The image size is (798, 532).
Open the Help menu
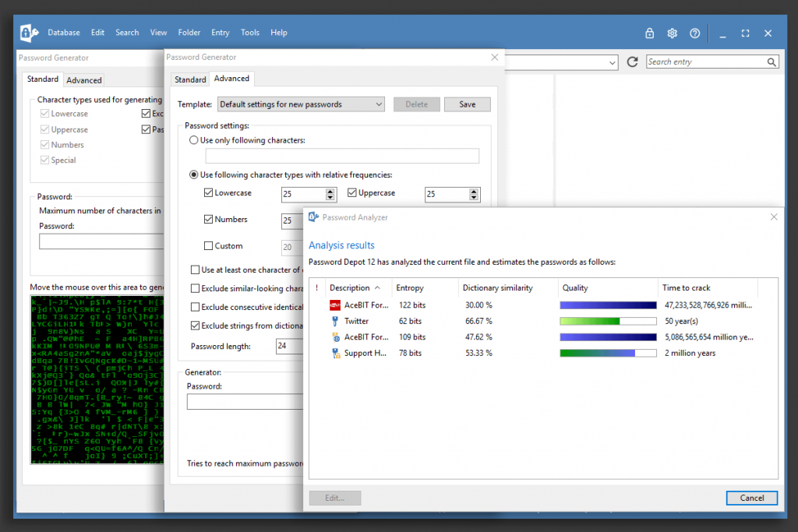pyautogui.click(x=279, y=33)
